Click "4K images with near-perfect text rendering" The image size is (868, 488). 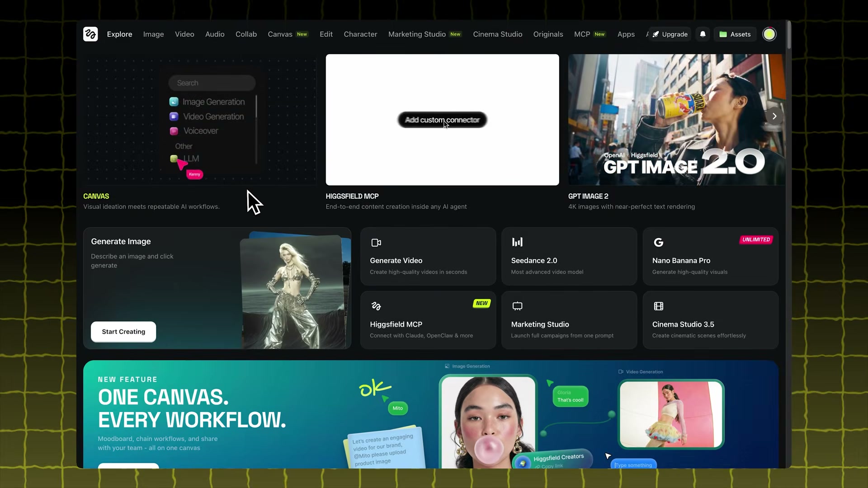tap(632, 207)
